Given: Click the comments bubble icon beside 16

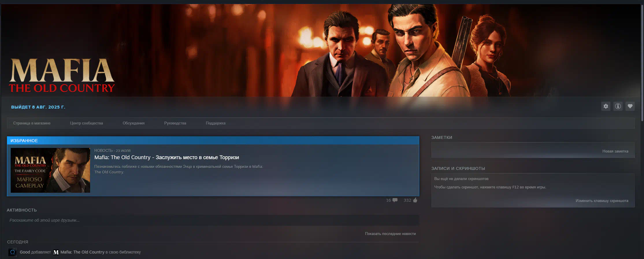Looking at the screenshot, I should point(395,200).
